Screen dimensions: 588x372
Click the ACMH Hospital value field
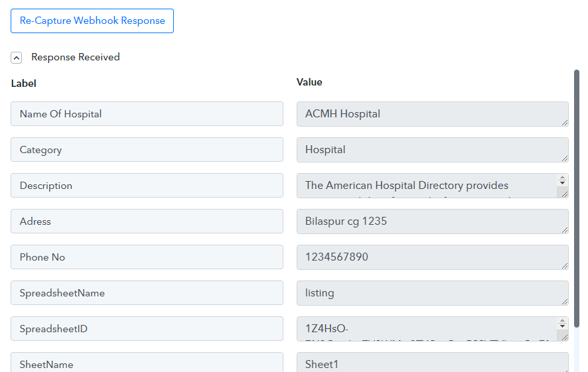pos(433,114)
